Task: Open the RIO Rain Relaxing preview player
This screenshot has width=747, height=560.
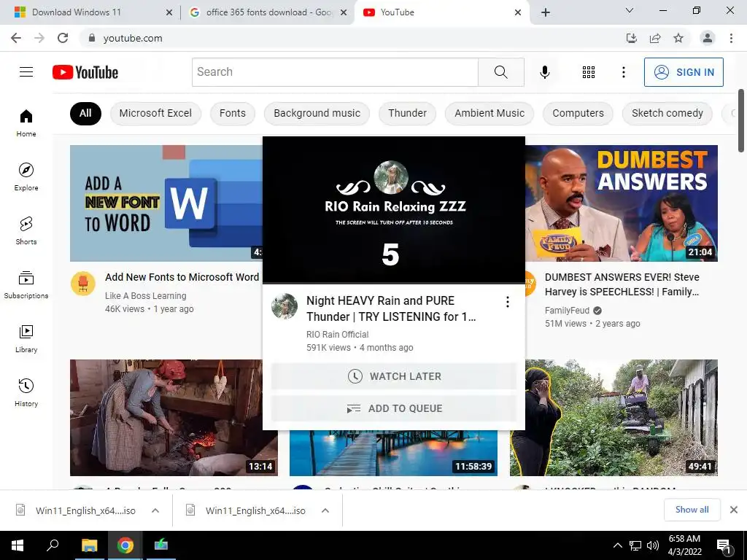Action: click(x=393, y=210)
